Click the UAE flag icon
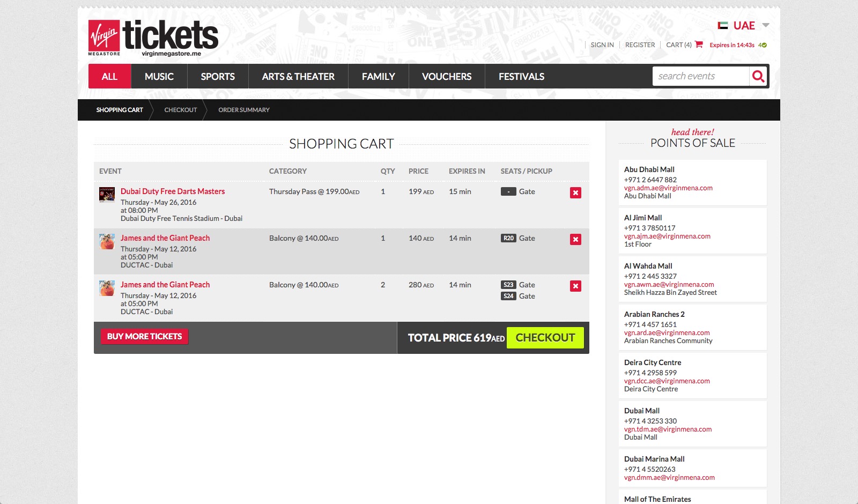The image size is (858, 504). (x=722, y=26)
